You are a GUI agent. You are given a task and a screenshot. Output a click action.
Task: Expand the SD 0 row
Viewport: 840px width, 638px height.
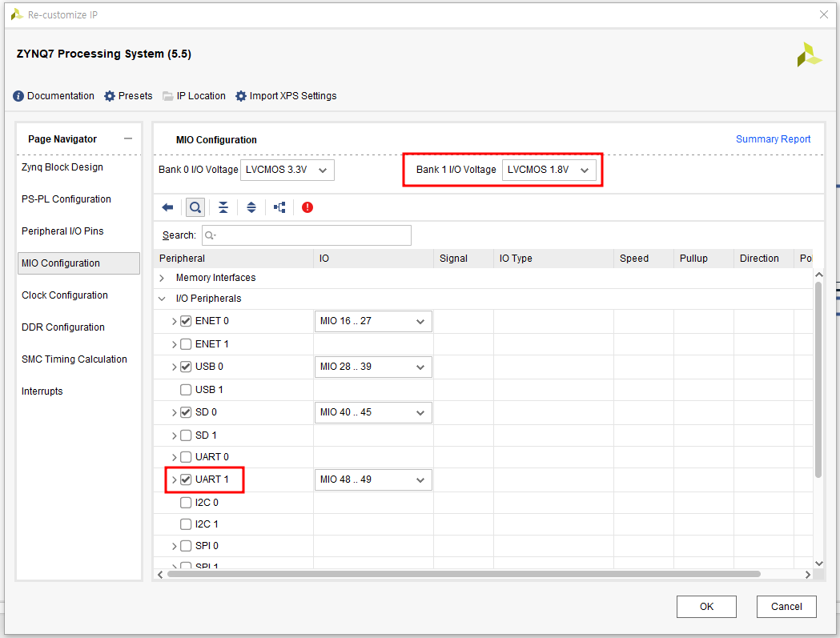174,412
